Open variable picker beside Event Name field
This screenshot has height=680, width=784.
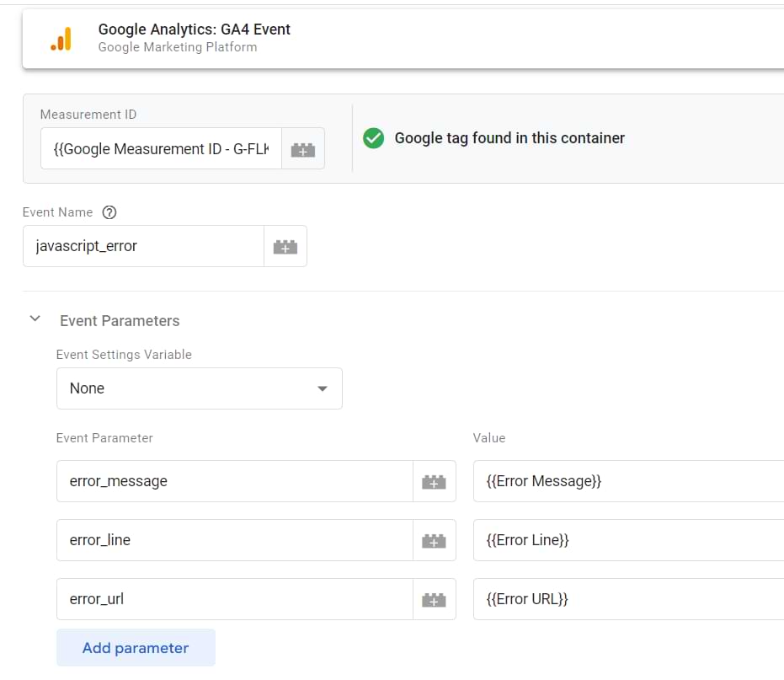point(285,247)
